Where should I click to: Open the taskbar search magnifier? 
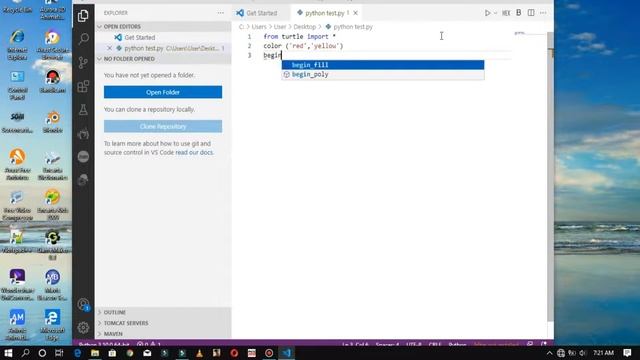coord(25,353)
